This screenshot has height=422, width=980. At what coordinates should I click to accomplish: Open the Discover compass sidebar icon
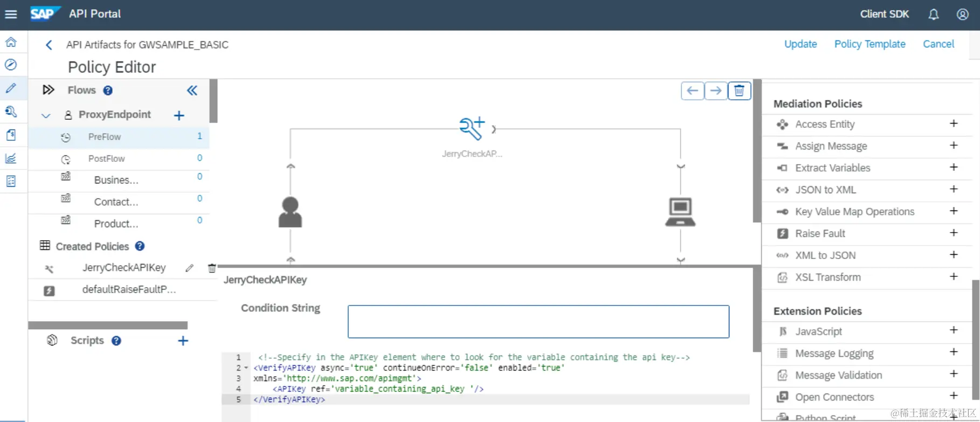[11, 65]
